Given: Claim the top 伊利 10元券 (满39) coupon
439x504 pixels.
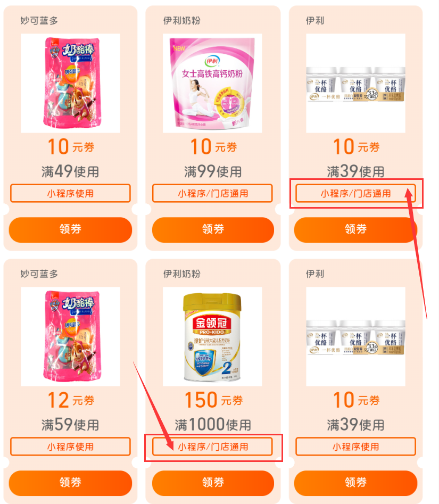Looking at the screenshot, I should [x=355, y=229].
